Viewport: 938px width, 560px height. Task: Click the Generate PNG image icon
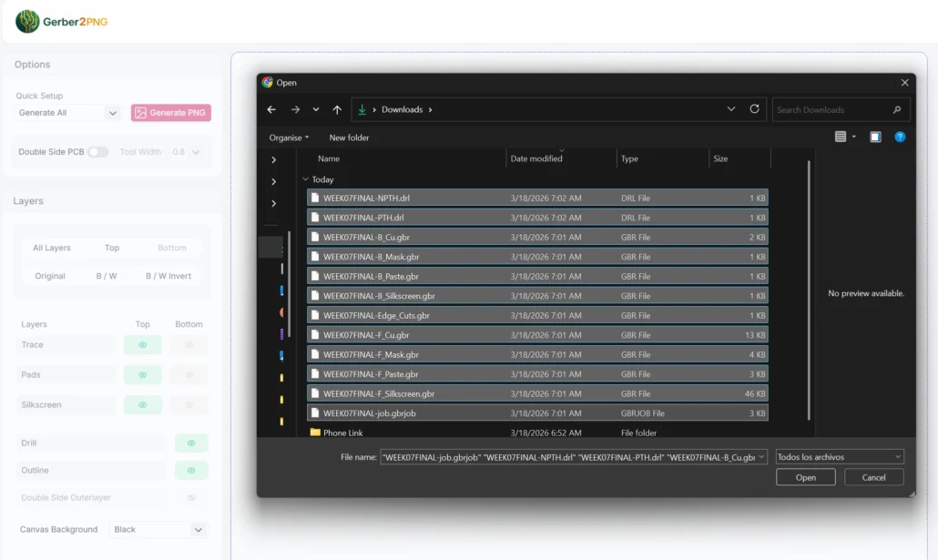(140, 111)
